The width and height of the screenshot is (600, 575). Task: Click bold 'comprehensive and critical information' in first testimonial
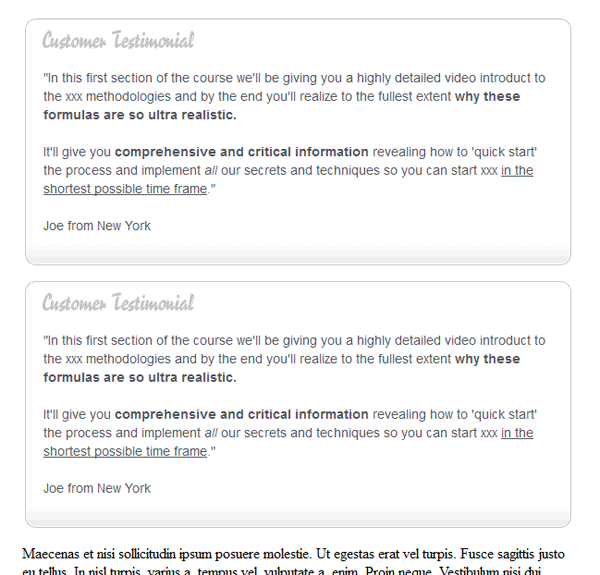click(241, 152)
